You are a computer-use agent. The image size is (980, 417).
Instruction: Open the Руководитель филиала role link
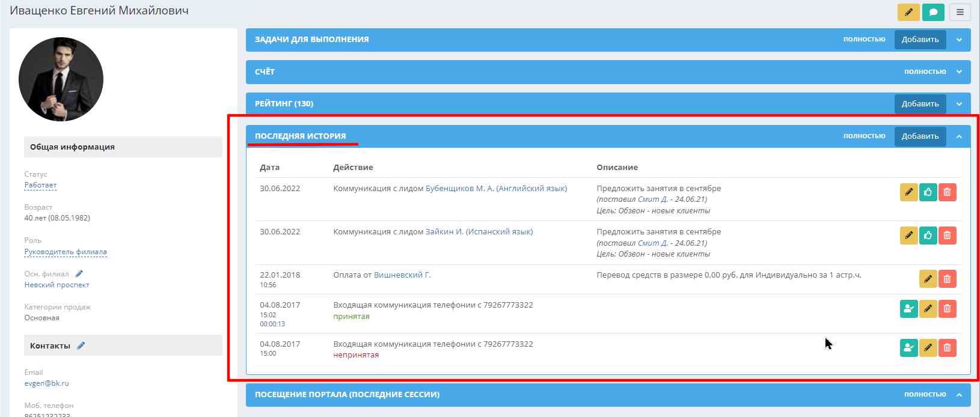point(66,252)
